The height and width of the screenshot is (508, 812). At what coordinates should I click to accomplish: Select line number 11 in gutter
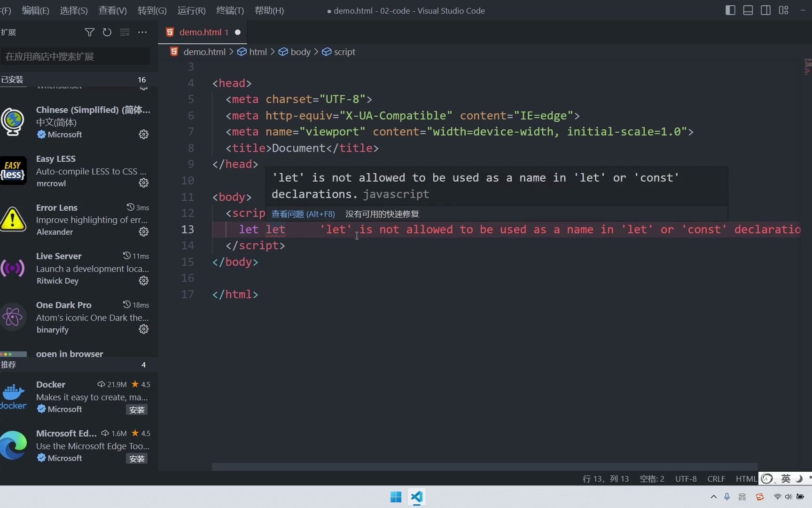click(x=187, y=197)
